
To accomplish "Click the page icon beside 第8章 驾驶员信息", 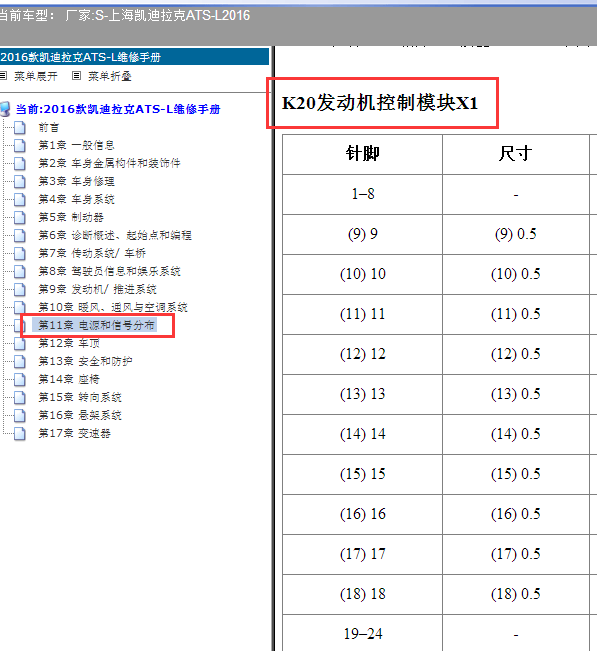I will coord(20,271).
